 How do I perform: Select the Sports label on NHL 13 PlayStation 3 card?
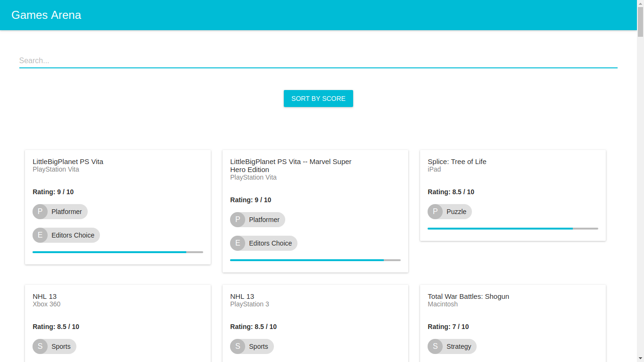(258, 346)
